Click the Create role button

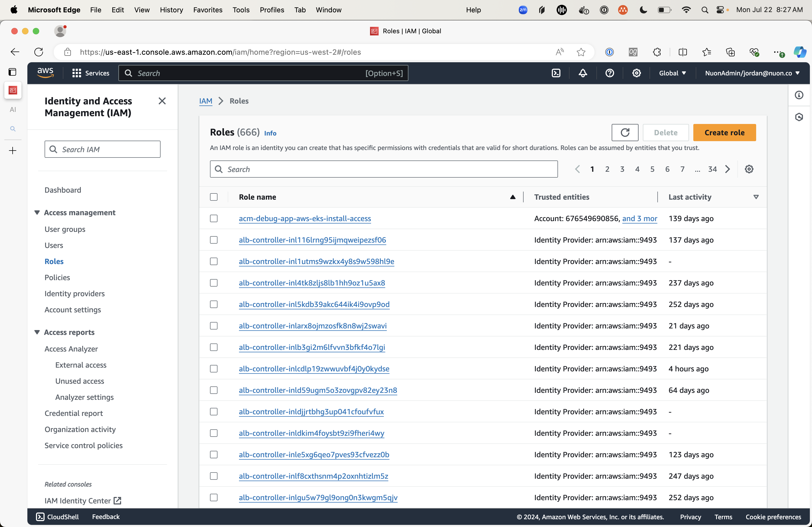[724, 133]
